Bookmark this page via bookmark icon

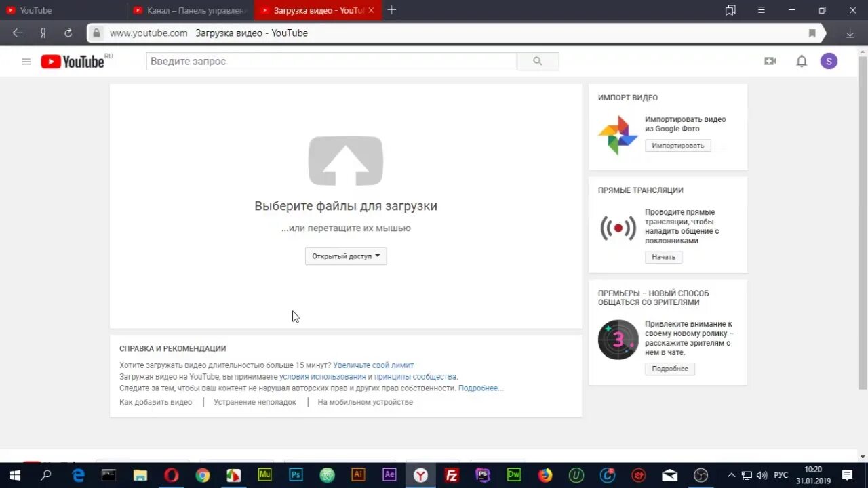[x=812, y=33]
